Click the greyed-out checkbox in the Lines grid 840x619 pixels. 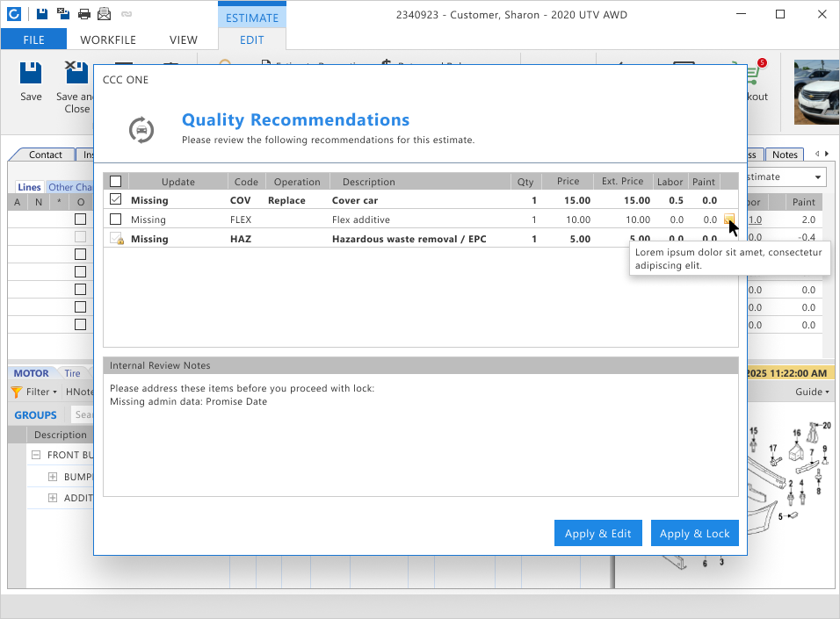tap(80, 236)
